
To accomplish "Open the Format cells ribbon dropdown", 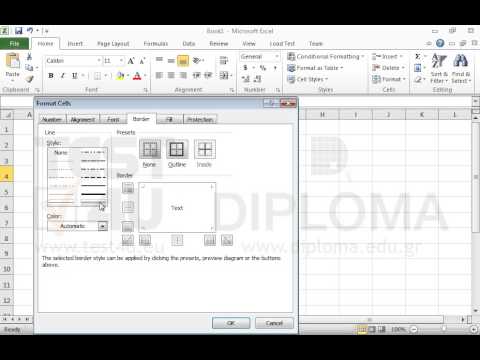I will (x=389, y=79).
